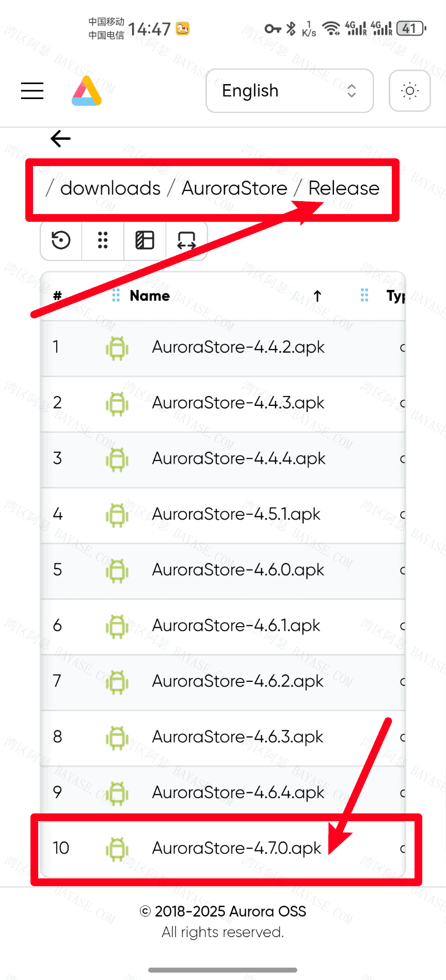
Task: Open AuroraStore-4.4.2.apk
Action: click(238, 347)
